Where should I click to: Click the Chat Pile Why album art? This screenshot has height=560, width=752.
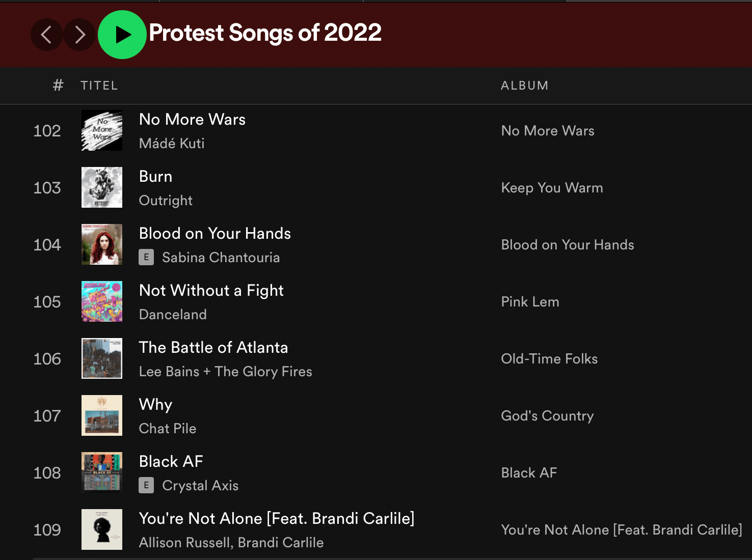pos(102,416)
